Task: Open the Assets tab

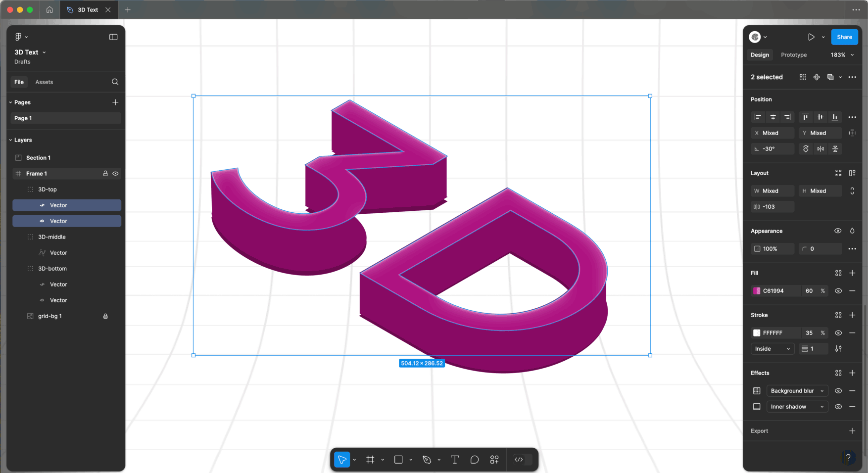Action: click(44, 82)
